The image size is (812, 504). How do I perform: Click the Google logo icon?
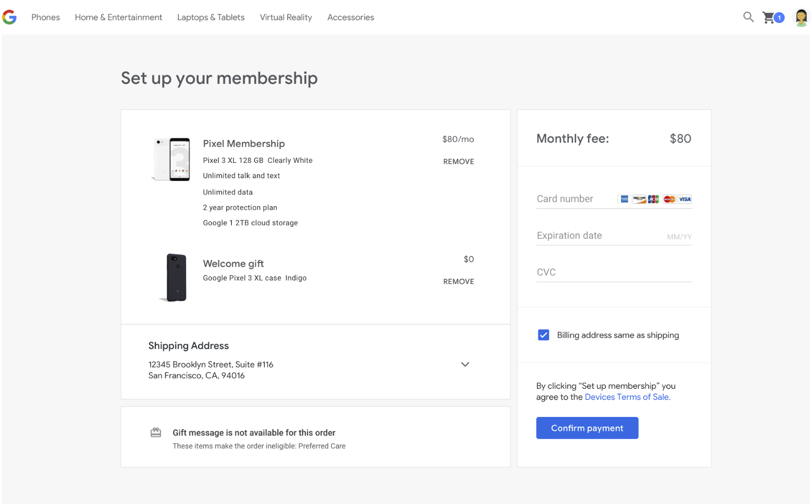9,17
